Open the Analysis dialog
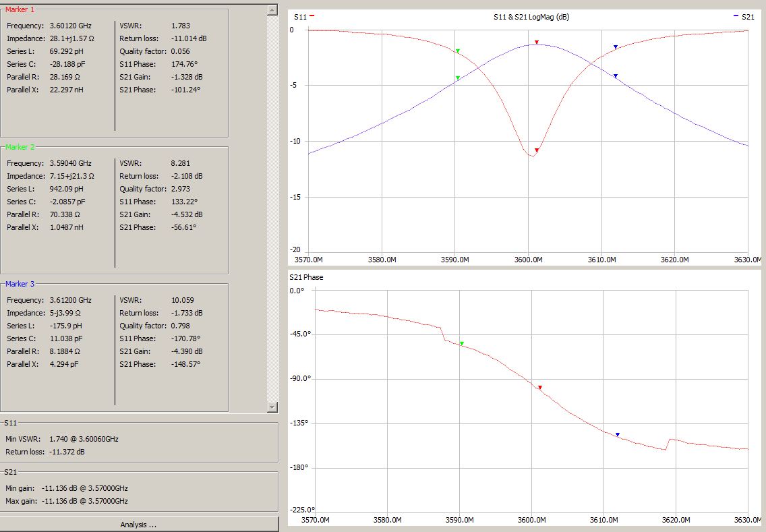The height and width of the screenshot is (532, 766). 139,525
